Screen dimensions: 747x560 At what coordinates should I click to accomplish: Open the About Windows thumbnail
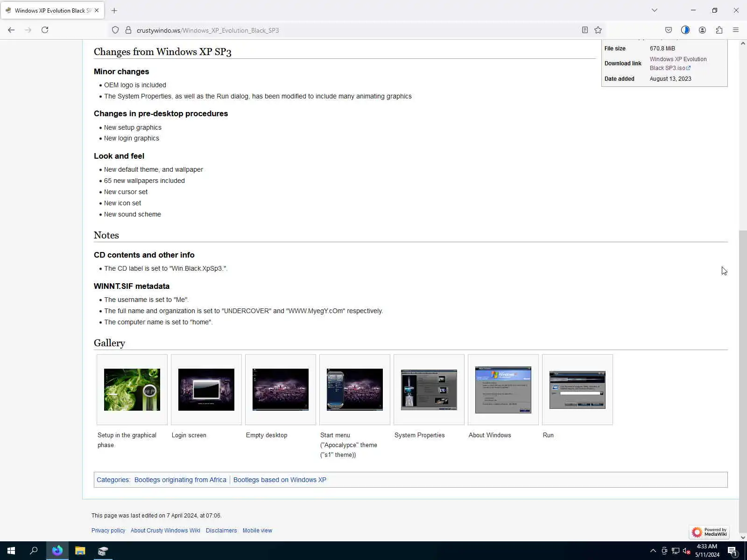[503, 390]
